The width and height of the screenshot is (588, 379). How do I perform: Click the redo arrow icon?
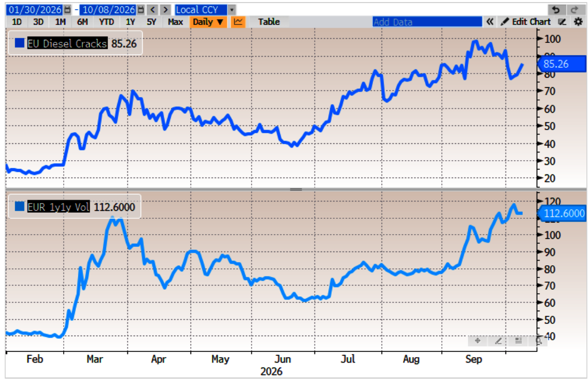(575, 10)
